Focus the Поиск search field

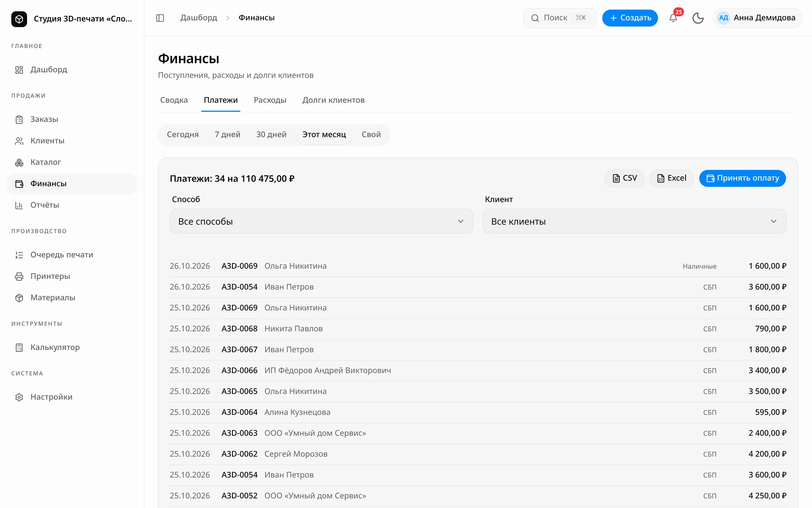[560, 18]
